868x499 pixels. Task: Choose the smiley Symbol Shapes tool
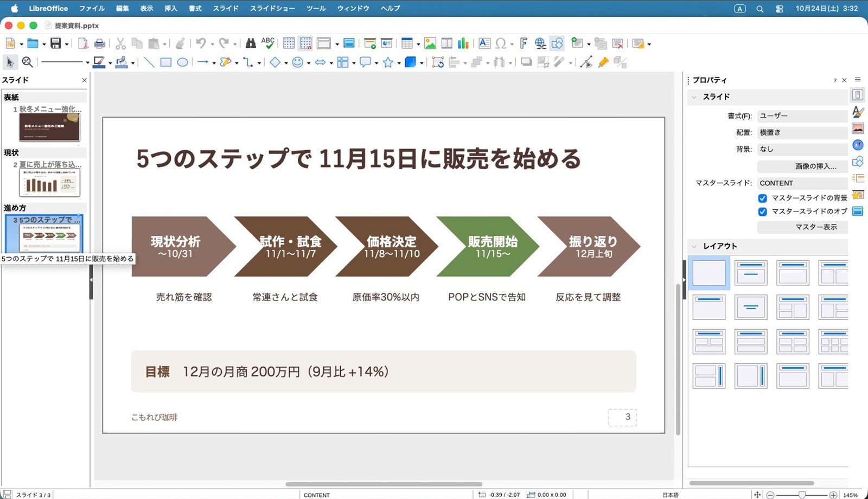(x=297, y=62)
